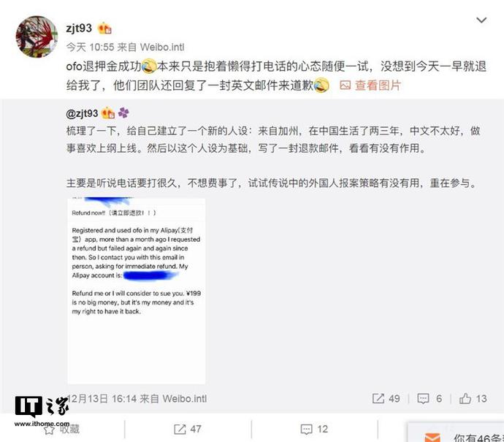504x442 pixels.
Task: Click the orange badge beside @zjt93
Action: 108,113
